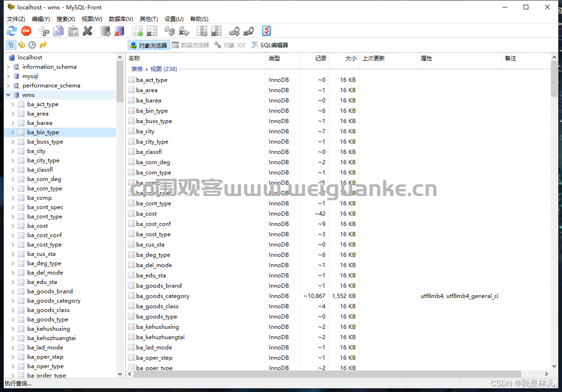Toggle the clock history icon
This screenshot has width=562, height=392.
pos(32,45)
